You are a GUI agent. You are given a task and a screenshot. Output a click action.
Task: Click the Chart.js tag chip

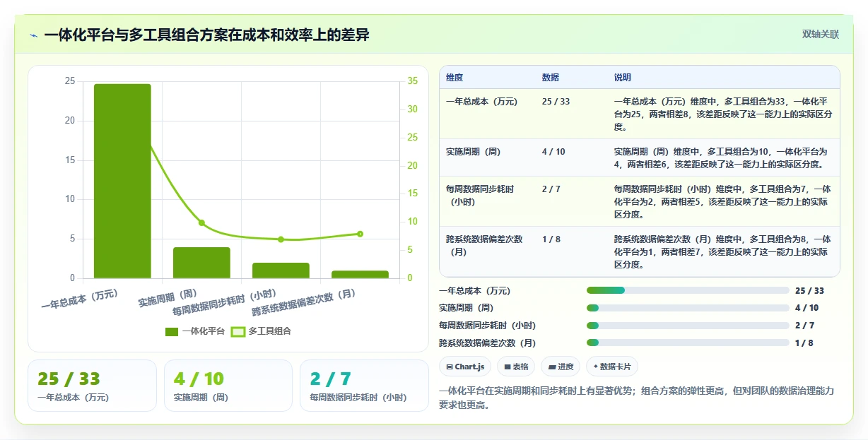[465, 367]
